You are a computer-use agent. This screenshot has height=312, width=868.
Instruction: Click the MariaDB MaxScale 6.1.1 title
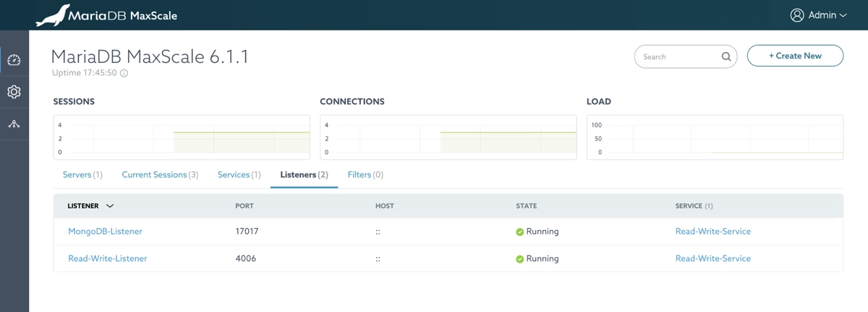click(150, 56)
